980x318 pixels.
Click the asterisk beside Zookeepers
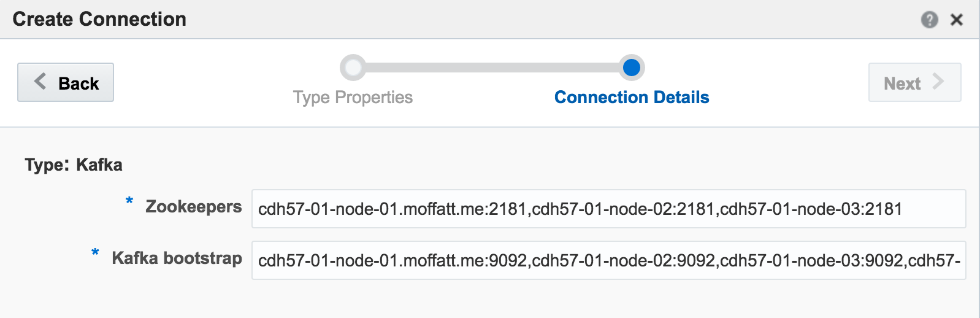129,201
